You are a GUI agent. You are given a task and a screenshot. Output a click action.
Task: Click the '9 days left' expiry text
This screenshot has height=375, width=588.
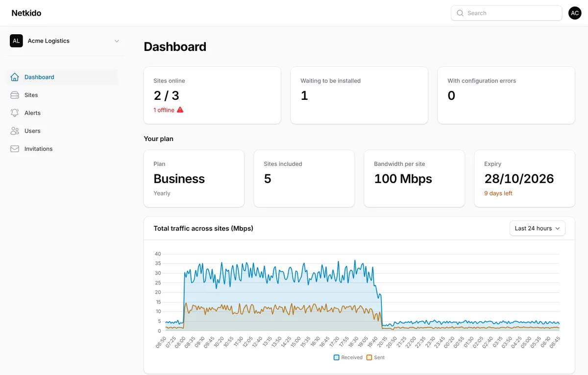click(x=498, y=193)
